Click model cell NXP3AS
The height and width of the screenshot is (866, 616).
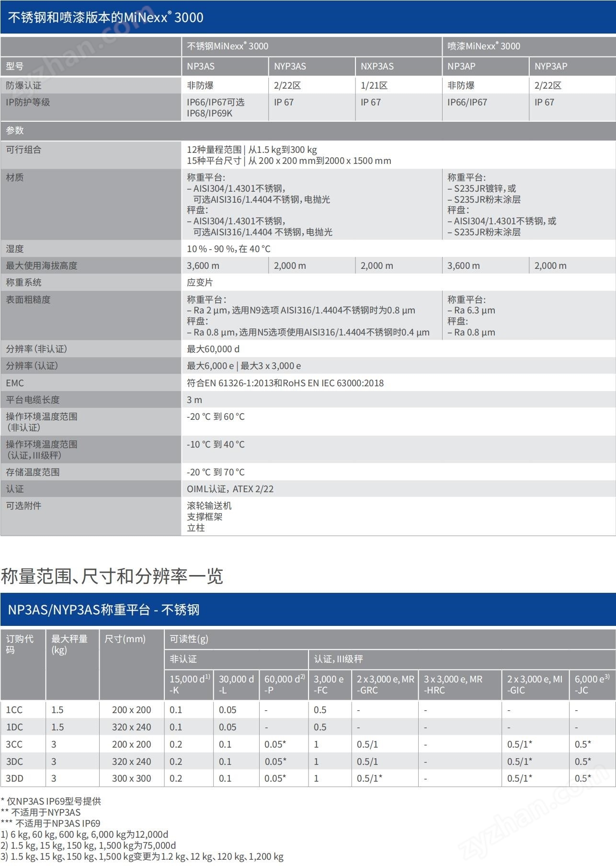(399, 67)
